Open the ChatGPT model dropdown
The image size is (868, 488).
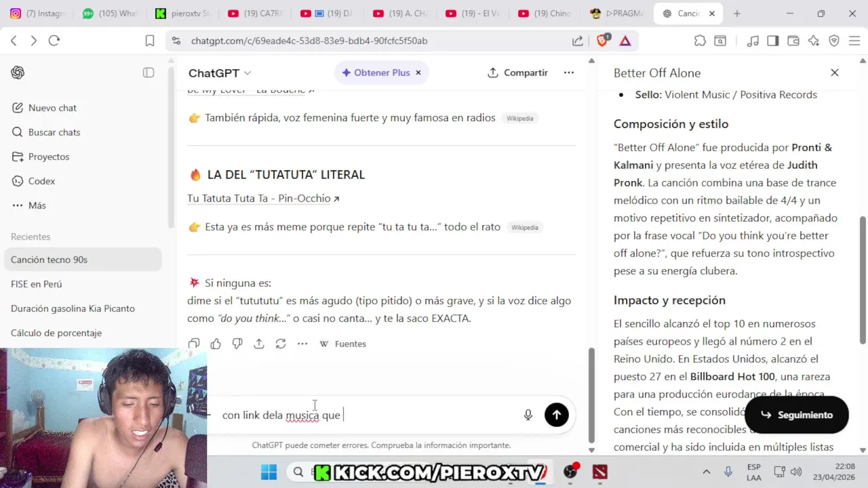[220, 73]
